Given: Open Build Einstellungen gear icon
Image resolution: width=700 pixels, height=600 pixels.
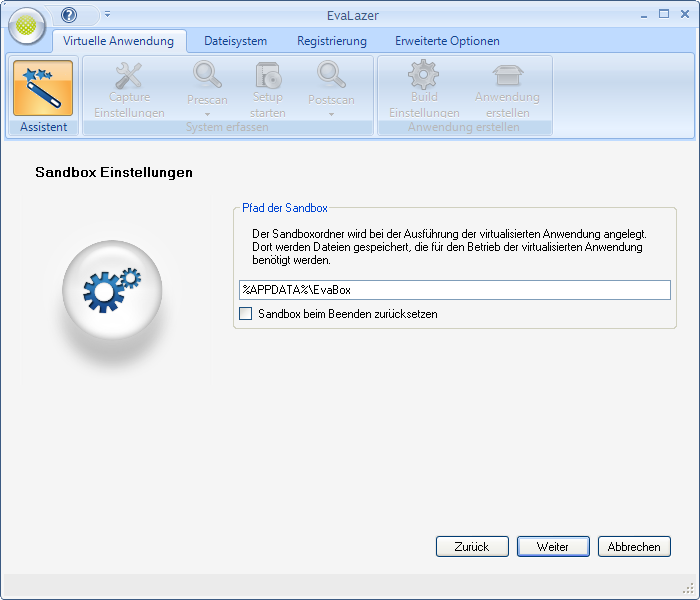Looking at the screenshot, I should 424,76.
